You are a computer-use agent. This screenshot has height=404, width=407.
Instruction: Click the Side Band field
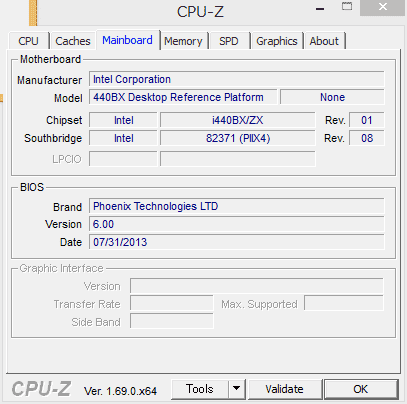(x=172, y=322)
